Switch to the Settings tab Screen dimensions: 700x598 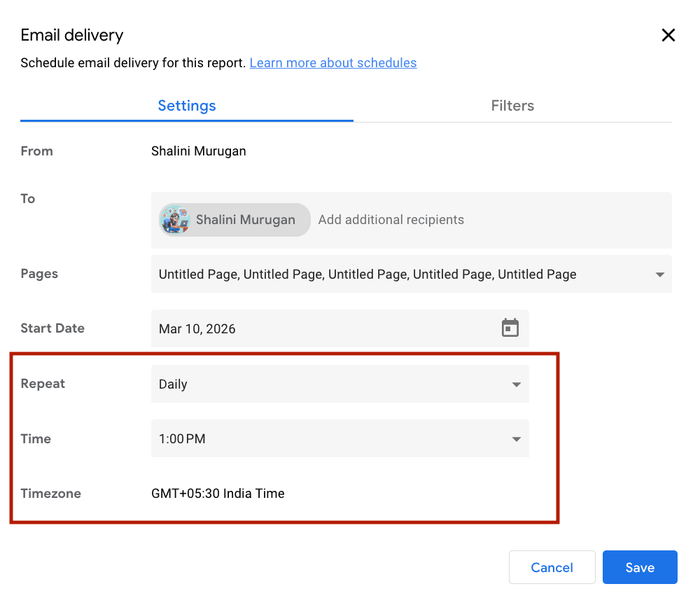tap(187, 106)
